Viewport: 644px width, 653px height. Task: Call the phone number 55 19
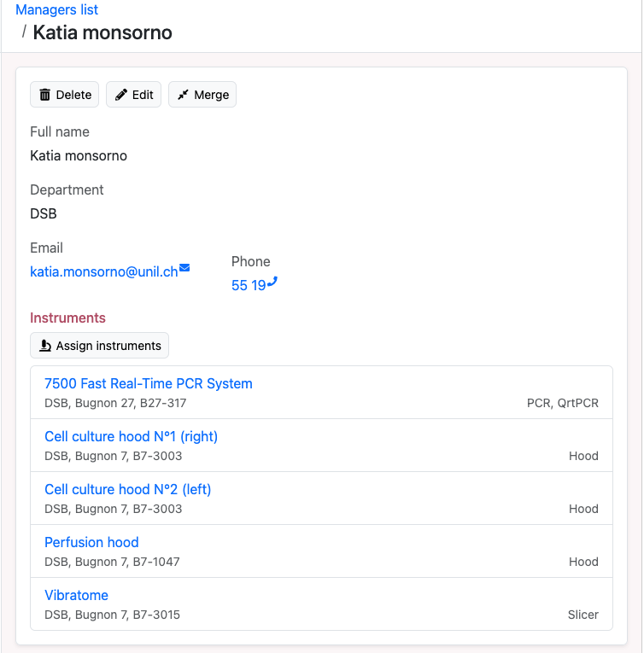(x=249, y=285)
